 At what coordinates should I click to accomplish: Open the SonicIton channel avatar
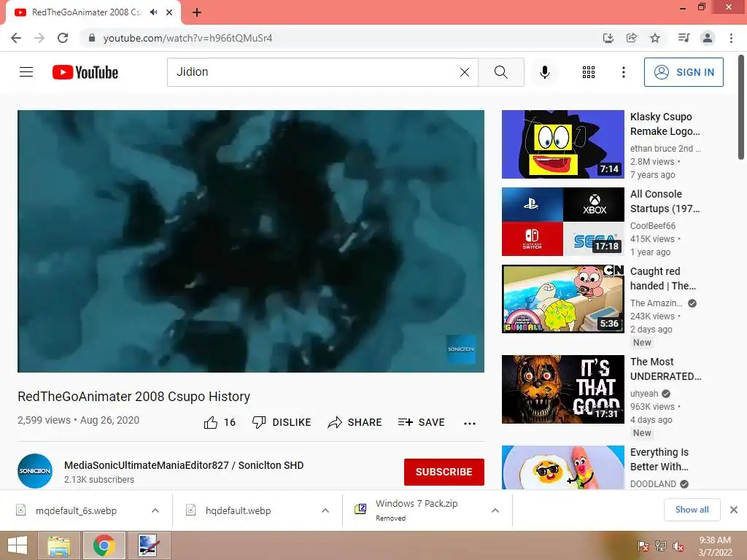tap(35, 471)
